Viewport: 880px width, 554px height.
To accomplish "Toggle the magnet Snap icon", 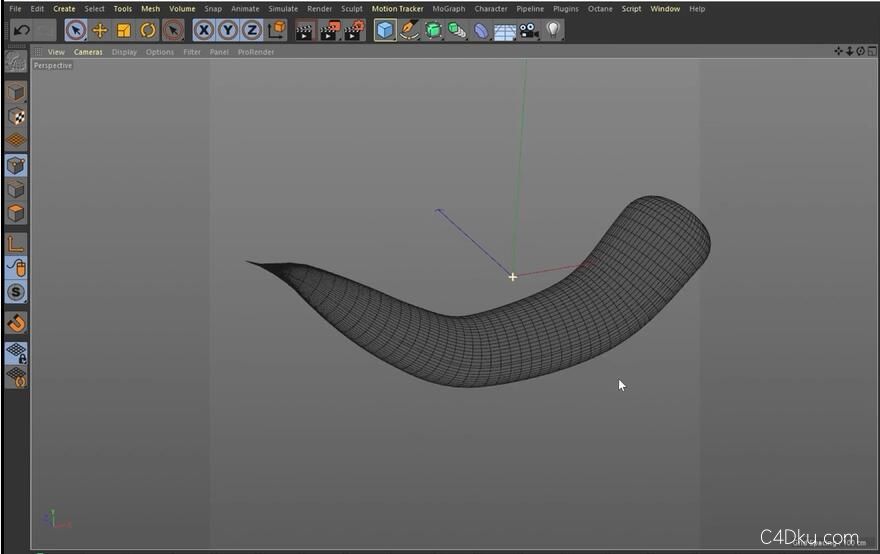I will click(x=16, y=323).
